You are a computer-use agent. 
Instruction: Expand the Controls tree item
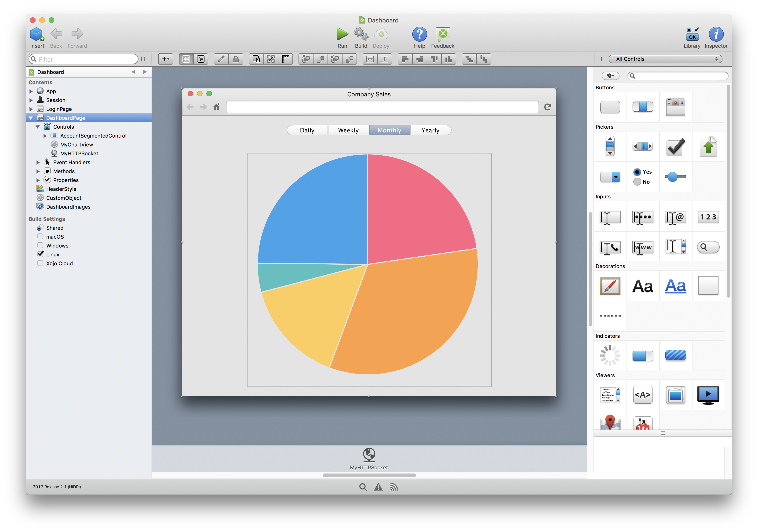[x=37, y=126]
